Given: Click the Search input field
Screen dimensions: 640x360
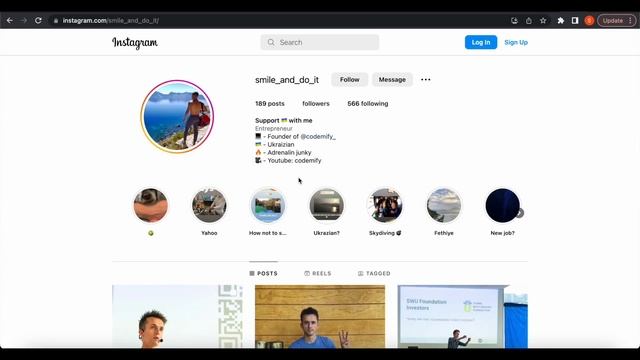Looking at the screenshot, I should tap(320, 42).
